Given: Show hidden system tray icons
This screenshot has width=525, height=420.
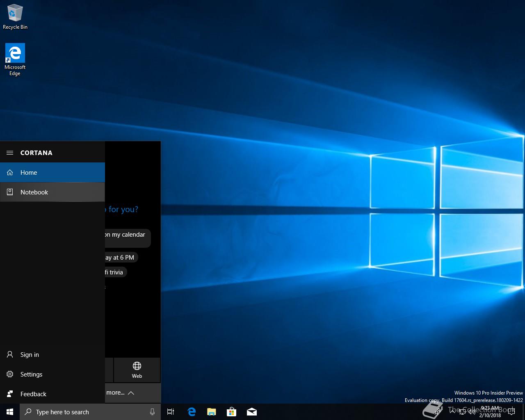Looking at the screenshot, I should point(452,412).
